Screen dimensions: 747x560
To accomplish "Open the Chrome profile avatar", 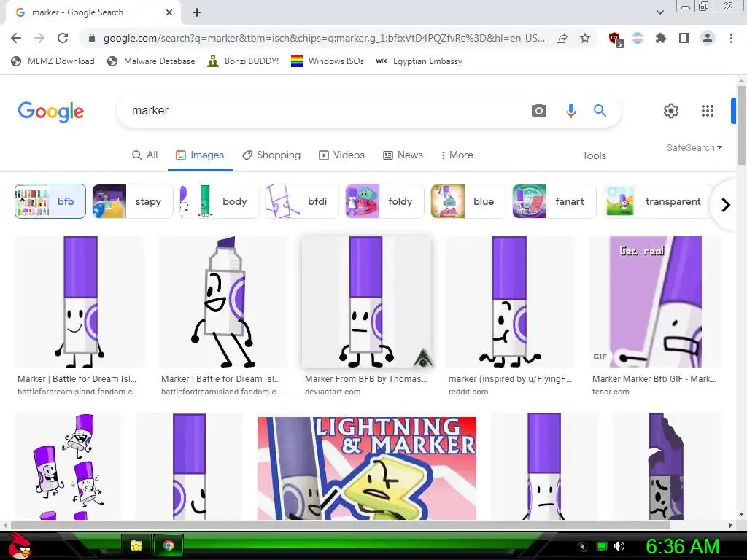I will coord(708,38).
